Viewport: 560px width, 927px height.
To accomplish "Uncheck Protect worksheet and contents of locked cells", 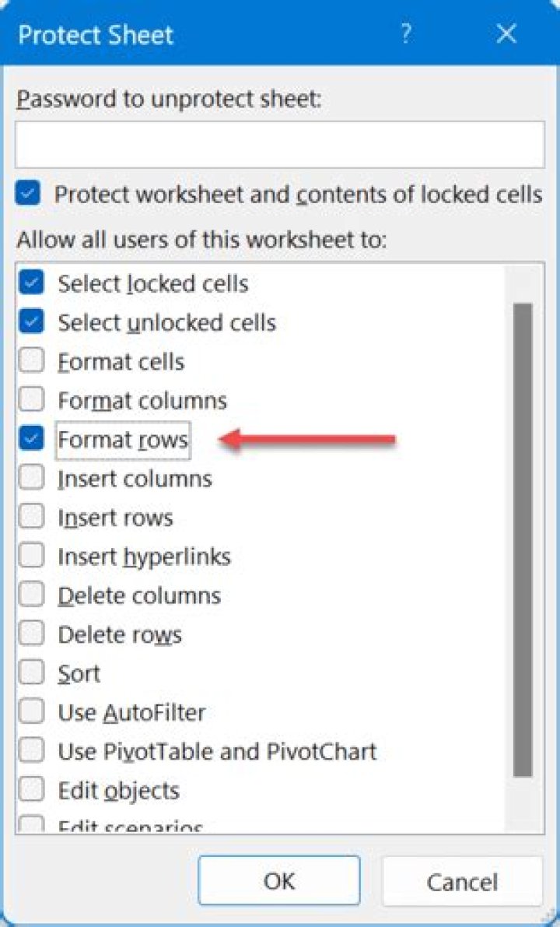I will click(x=28, y=194).
